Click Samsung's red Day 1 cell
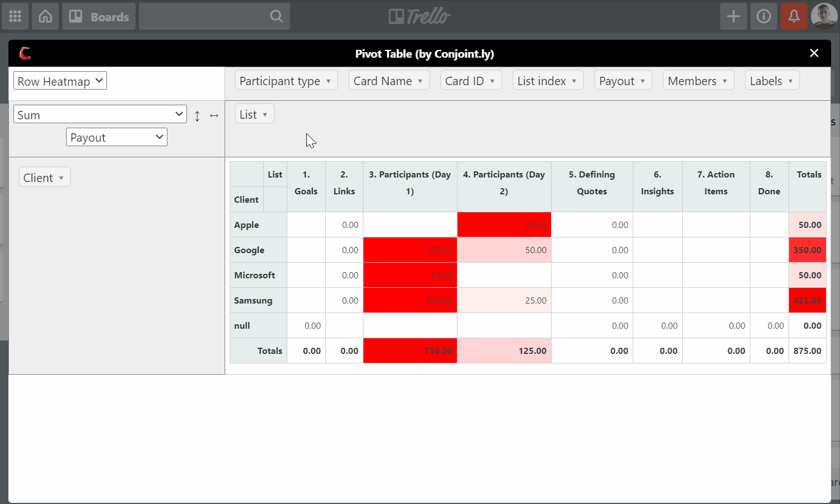The image size is (840, 504). (410, 300)
